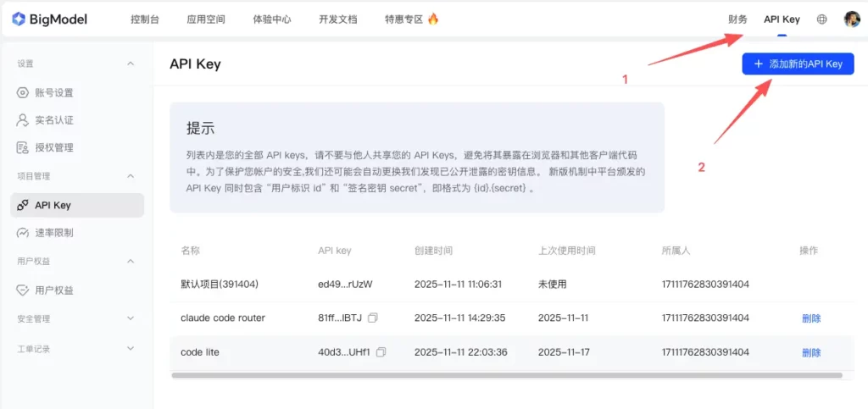This screenshot has height=409, width=868.
Task: Open the user avatar menu
Action: pyautogui.click(x=851, y=19)
